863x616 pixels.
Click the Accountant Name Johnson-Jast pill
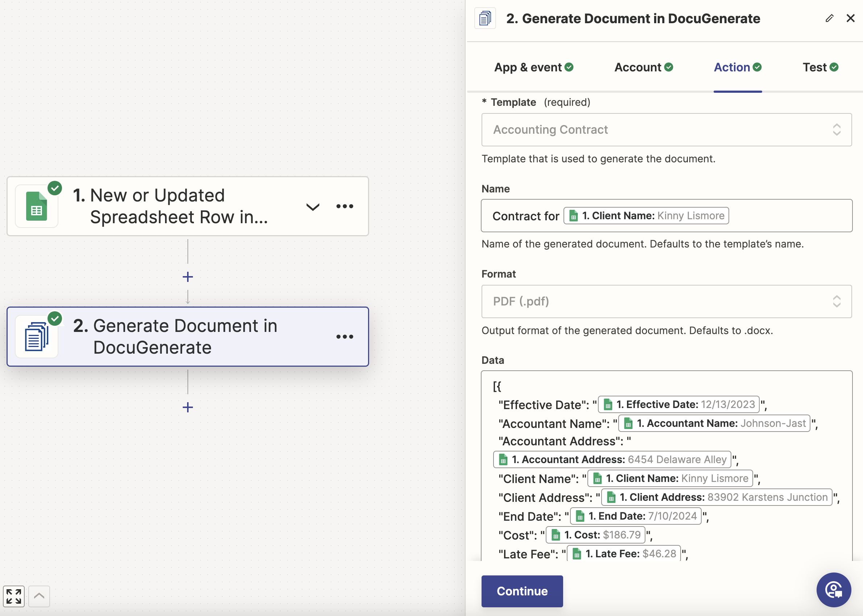pos(714,423)
